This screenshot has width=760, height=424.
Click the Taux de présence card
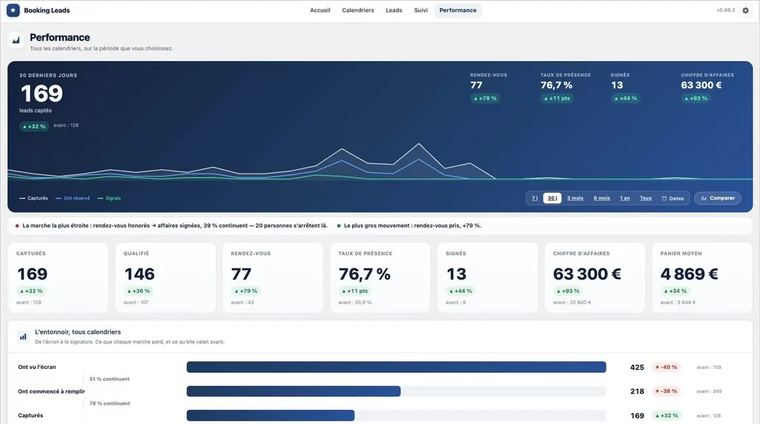pyautogui.click(x=380, y=278)
